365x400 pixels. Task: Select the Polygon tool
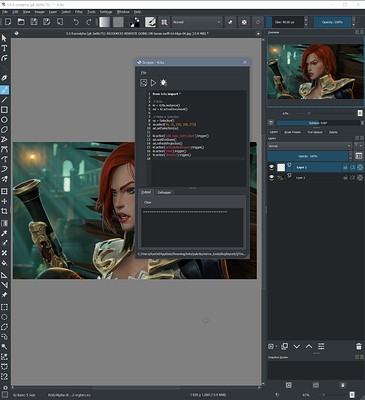tap(4, 129)
